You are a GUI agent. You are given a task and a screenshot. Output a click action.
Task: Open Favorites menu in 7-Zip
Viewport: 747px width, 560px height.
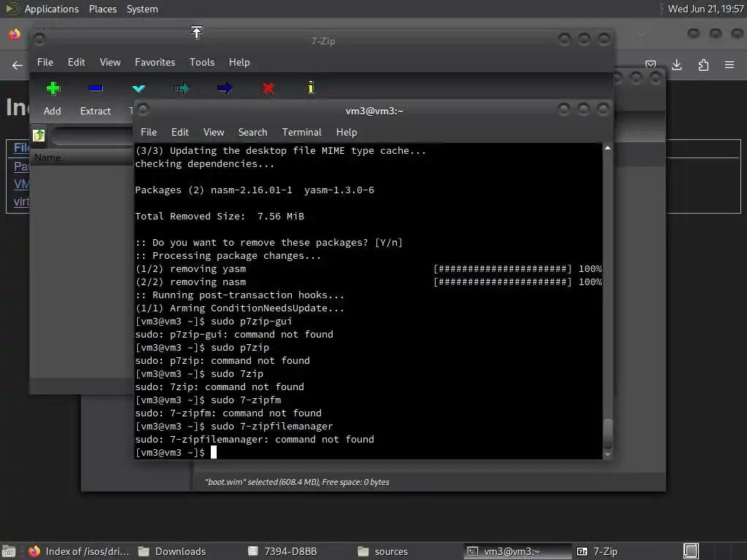155,63
